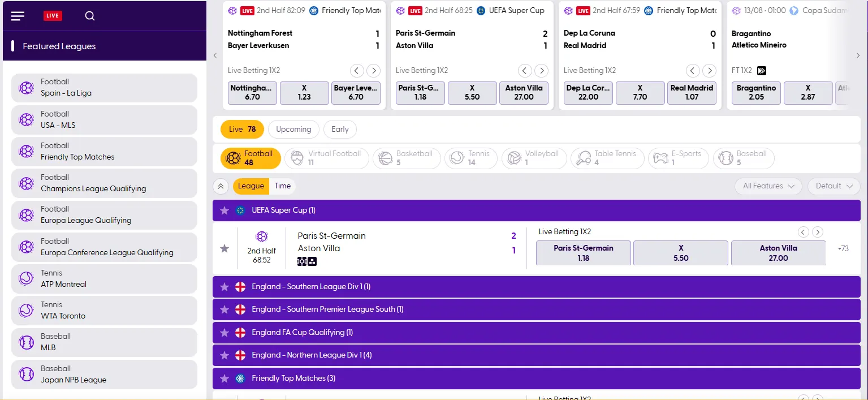
Task: Expand England - Southern Premier League South (1)
Action: 536,309
